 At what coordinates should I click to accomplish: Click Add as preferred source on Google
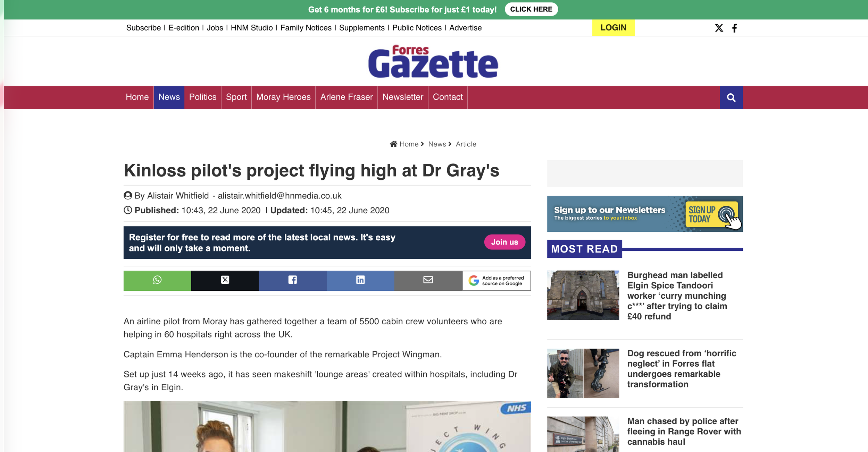496,280
